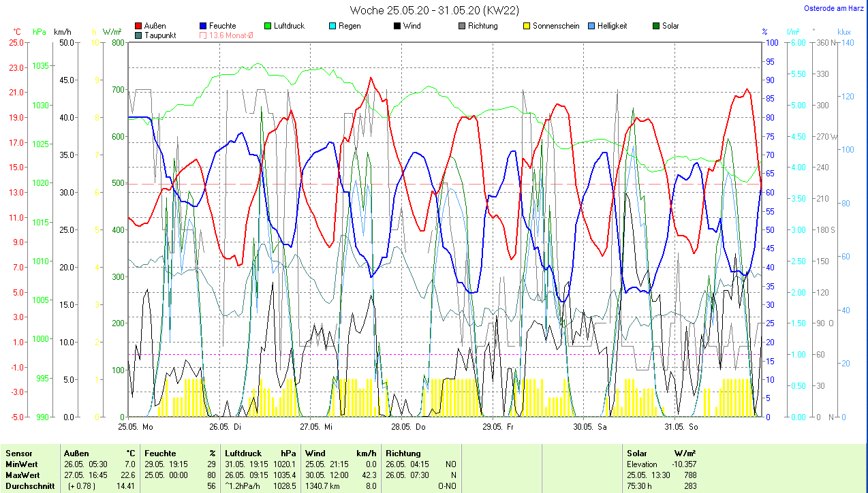
Task: Select the MaxWert row label
Action: pos(23,475)
